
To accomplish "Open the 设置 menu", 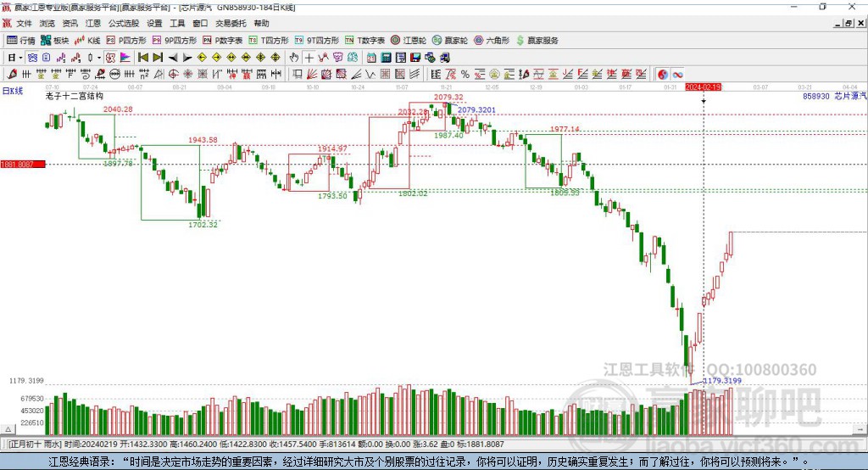I will (x=154, y=23).
